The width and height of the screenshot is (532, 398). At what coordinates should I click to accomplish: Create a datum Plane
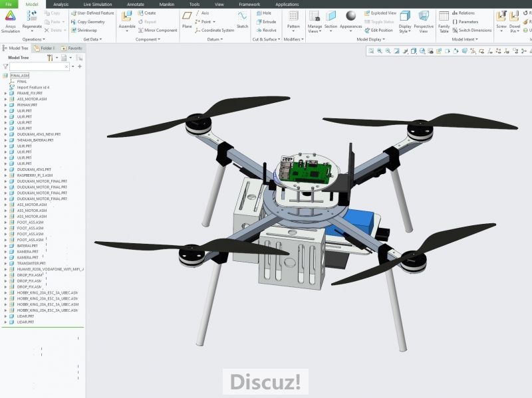point(187,20)
